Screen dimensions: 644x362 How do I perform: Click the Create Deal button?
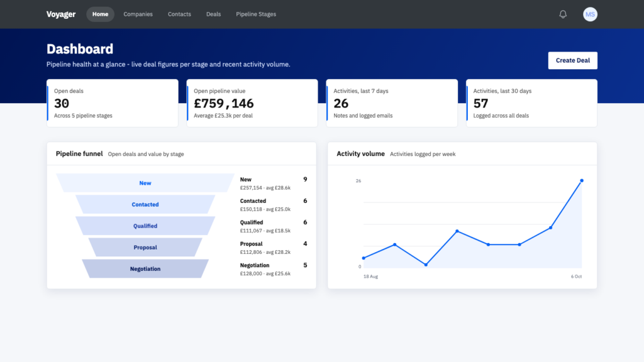coord(572,60)
